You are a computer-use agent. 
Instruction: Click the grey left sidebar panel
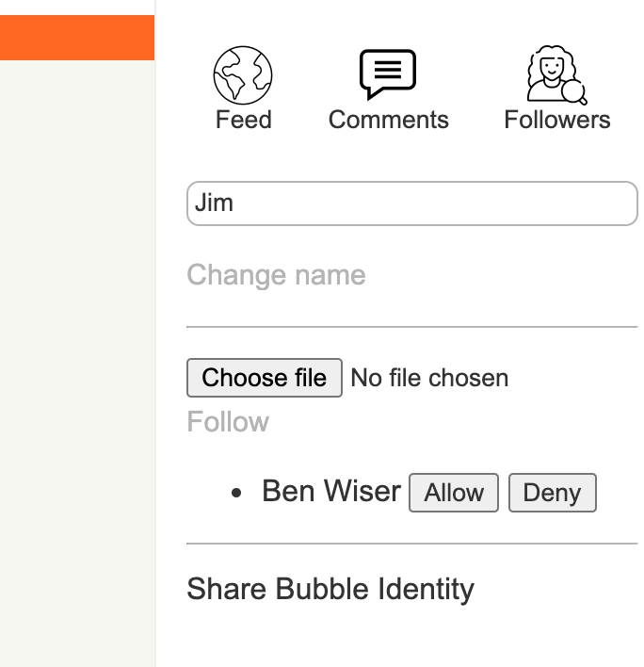point(77,358)
